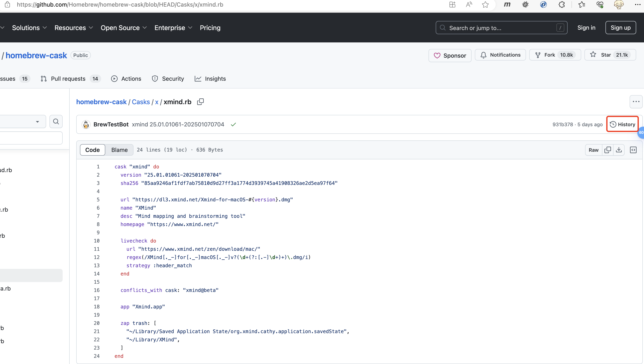Image resolution: width=644 pixels, height=364 pixels.
Task: Copy the file path with the copy icon
Action: [x=200, y=102]
